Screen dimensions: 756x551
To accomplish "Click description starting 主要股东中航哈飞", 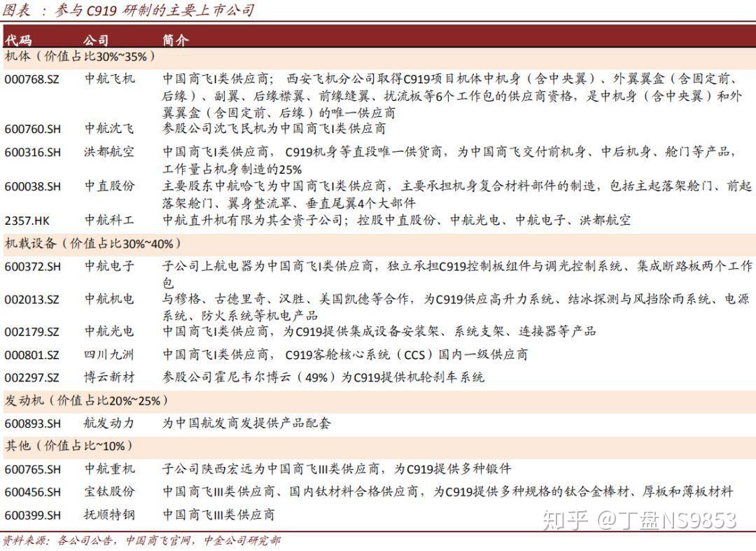I will pos(457,194).
